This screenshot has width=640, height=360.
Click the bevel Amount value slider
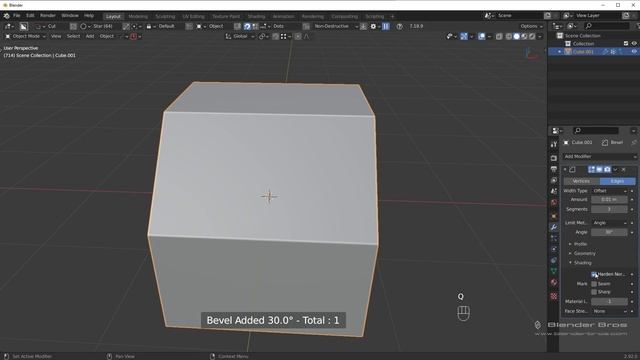click(x=609, y=200)
